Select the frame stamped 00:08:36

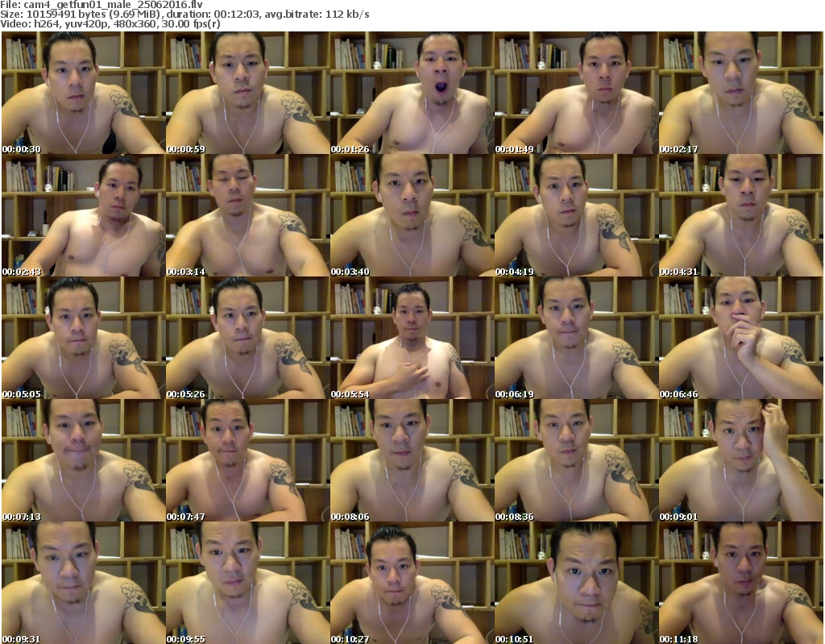[x=576, y=460]
